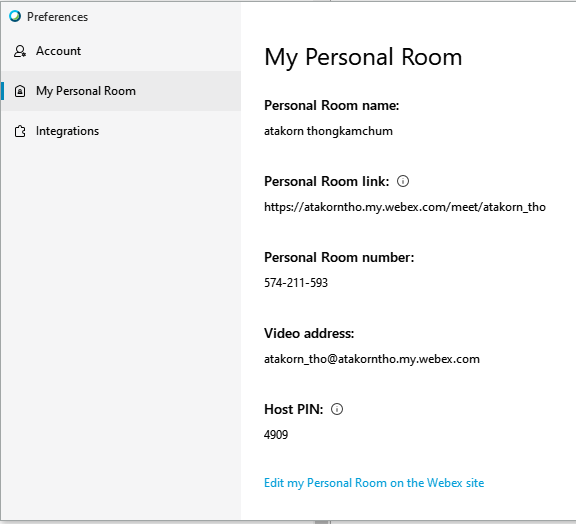The width and height of the screenshot is (576, 524).
Task: Click the My Personal Room door icon
Action: click(x=20, y=91)
